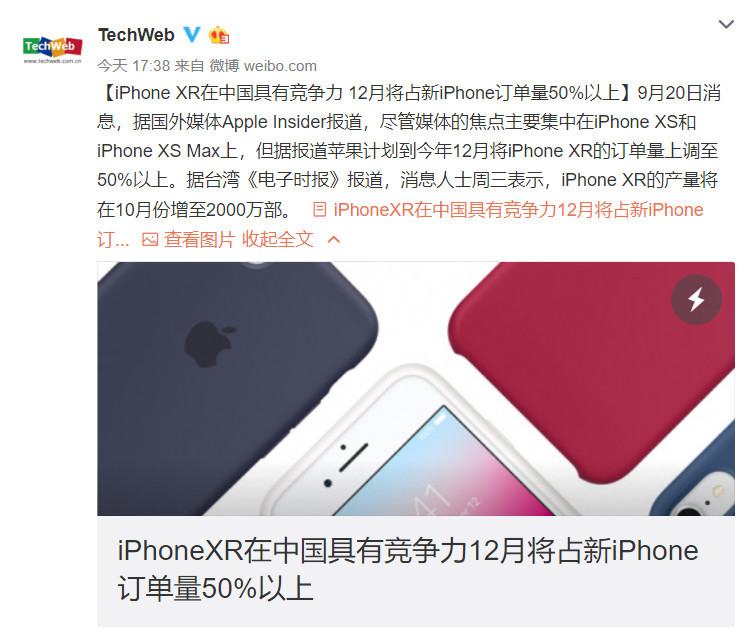This screenshot has width=746, height=635.
Task: Click the picture icon before 查看图片
Action: click(x=150, y=239)
